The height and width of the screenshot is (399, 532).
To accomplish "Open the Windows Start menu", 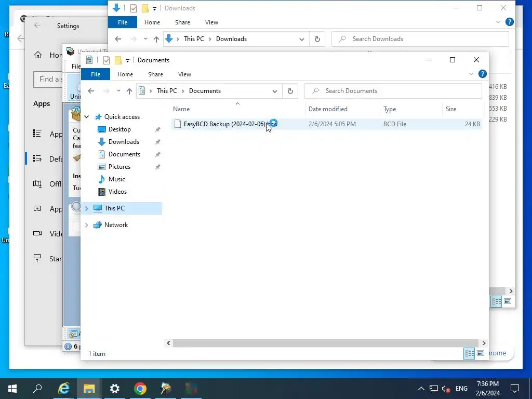I will (12, 389).
